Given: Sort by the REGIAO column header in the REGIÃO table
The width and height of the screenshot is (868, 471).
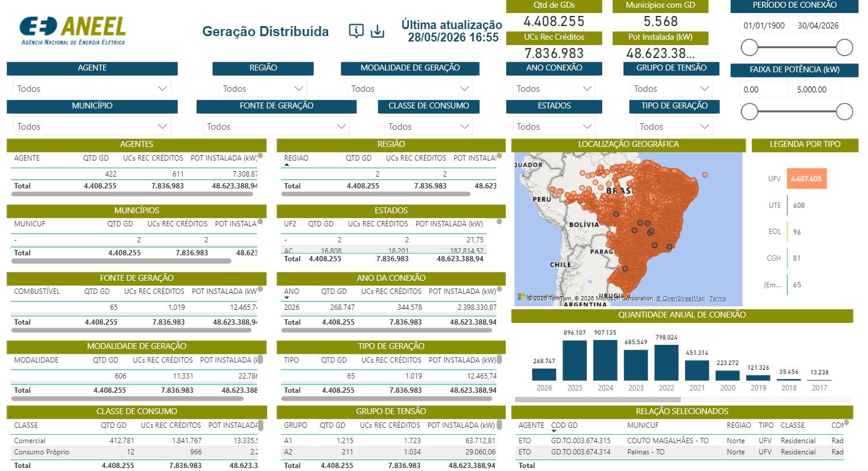Looking at the screenshot, I should click(x=296, y=158).
